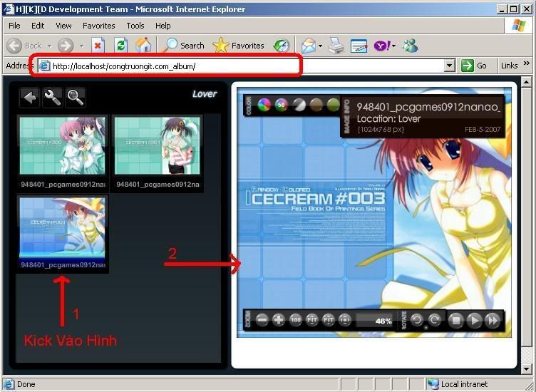The width and height of the screenshot is (536, 392).
Task: Click the 46% zoom level bar
Action: [374, 321]
